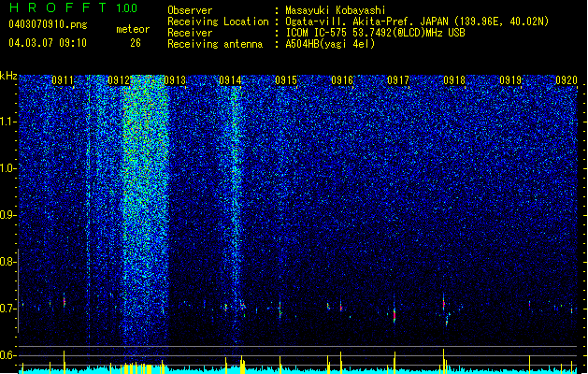The image size is (588, 374).
Task: Click the antenna text A504HB(yagi 4el)
Action: (330, 44)
